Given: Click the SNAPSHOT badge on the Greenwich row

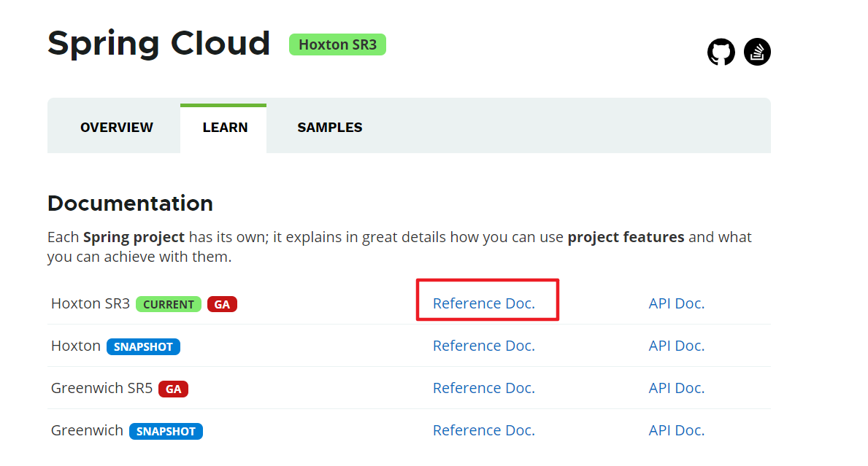Looking at the screenshot, I should pyautogui.click(x=166, y=431).
